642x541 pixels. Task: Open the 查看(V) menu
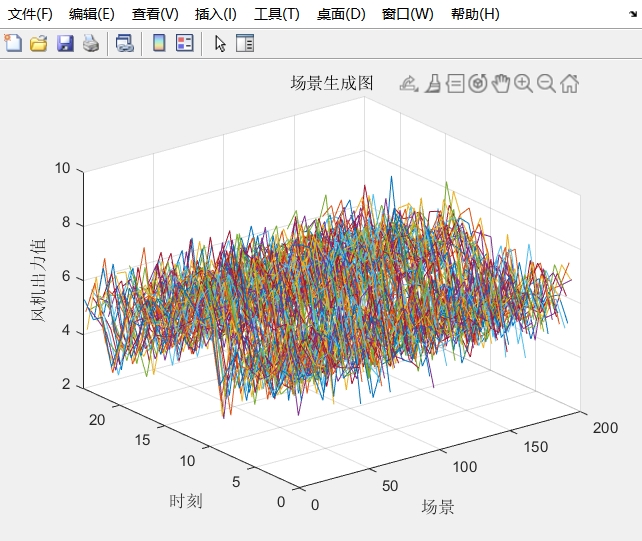(x=155, y=14)
